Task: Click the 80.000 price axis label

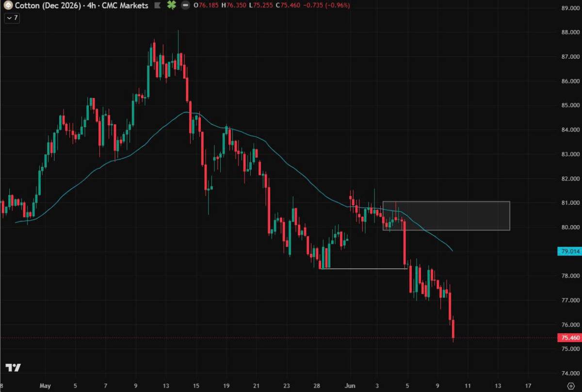Action: coord(571,227)
